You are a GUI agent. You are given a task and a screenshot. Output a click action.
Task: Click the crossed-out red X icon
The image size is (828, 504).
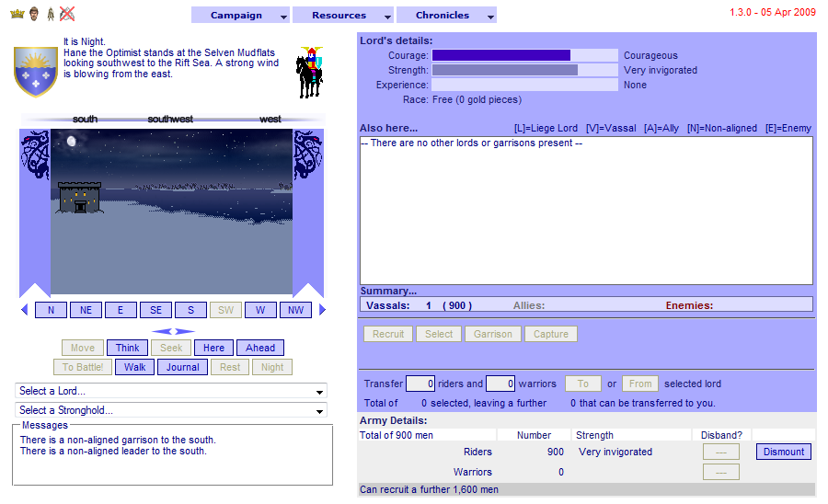pyautogui.click(x=67, y=14)
